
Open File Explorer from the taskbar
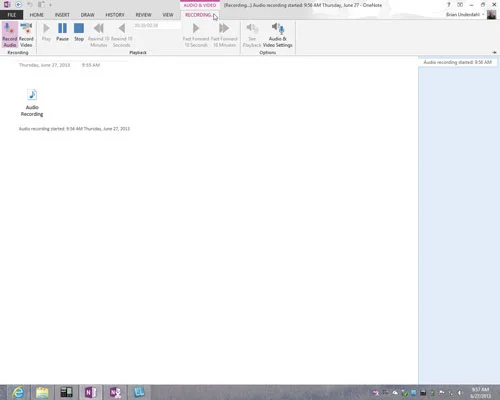(x=42, y=392)
